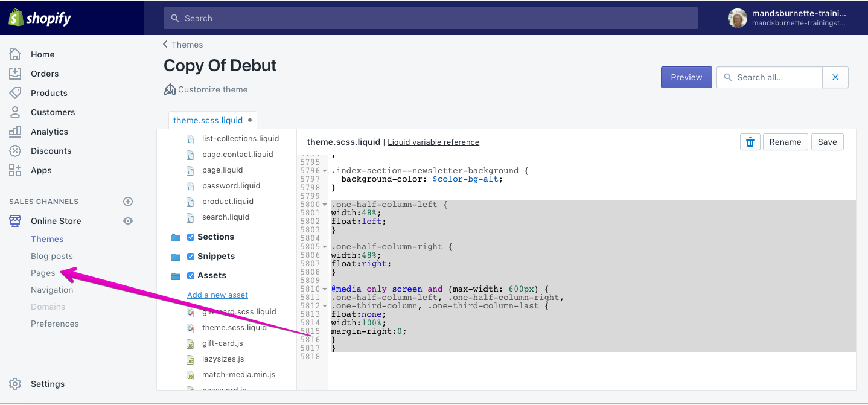
Task: Go back to Themes via chevron
Action: click(x=165, y=44)
